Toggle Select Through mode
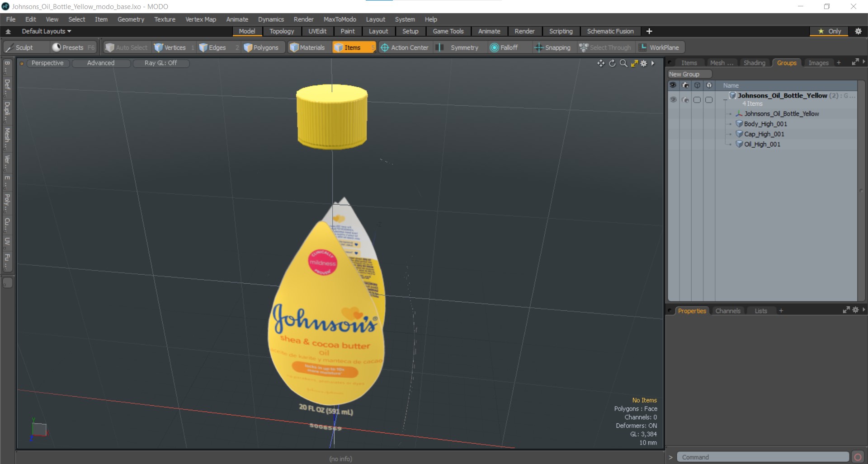Viewport: 868px width, 464px height. tap(605, 47)
